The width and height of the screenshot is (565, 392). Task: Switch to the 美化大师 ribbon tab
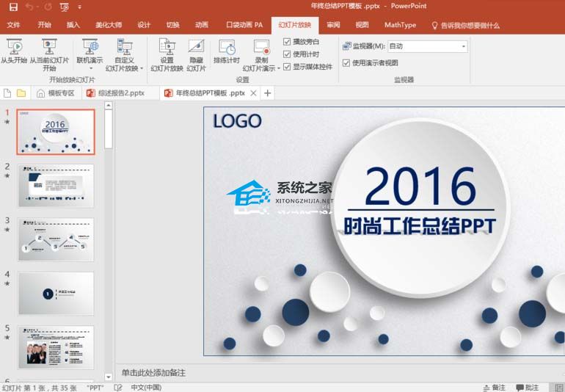coord(109,25)
